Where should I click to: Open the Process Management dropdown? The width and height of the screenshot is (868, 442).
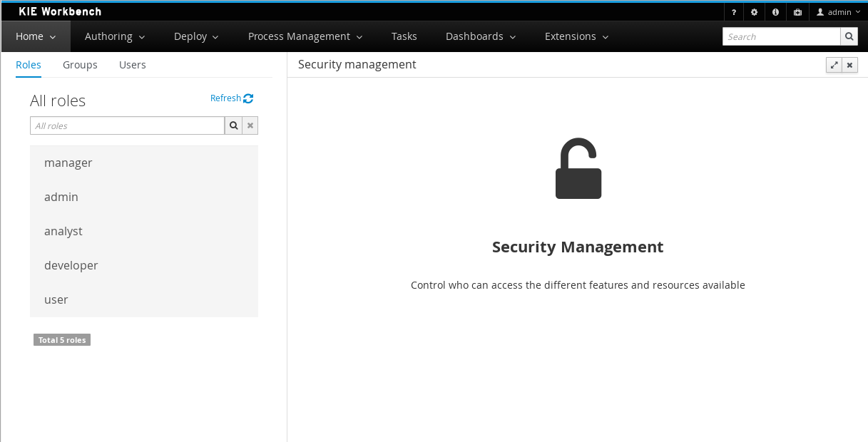[305, 36]
